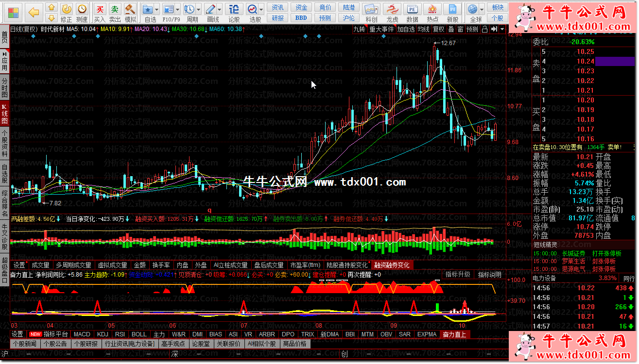The height and width of the screenshot is (364, 639).
Task: Open the colorful four-square main menu icon
Action: [14, 12]
